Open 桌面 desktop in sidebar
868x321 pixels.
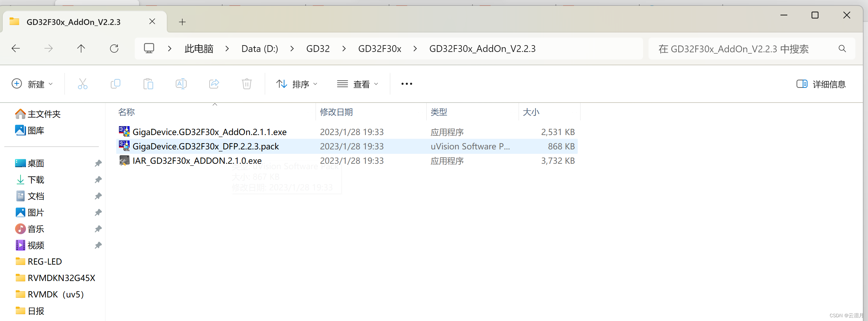(30, 163)
